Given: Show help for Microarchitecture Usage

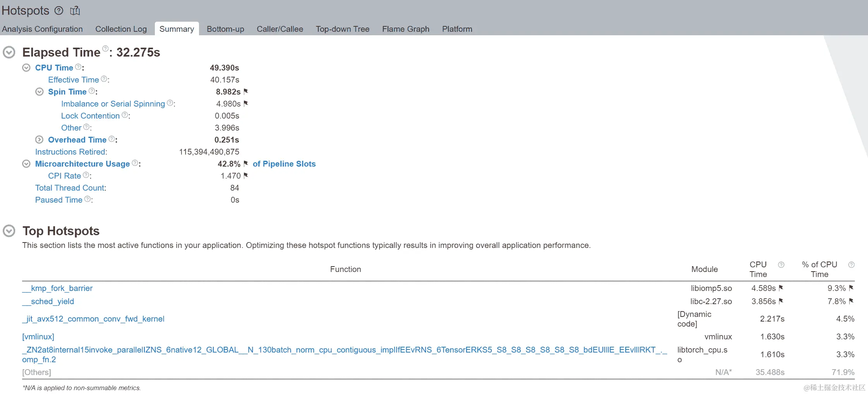Looking at the screenshot, I should (x=135, y=163).
